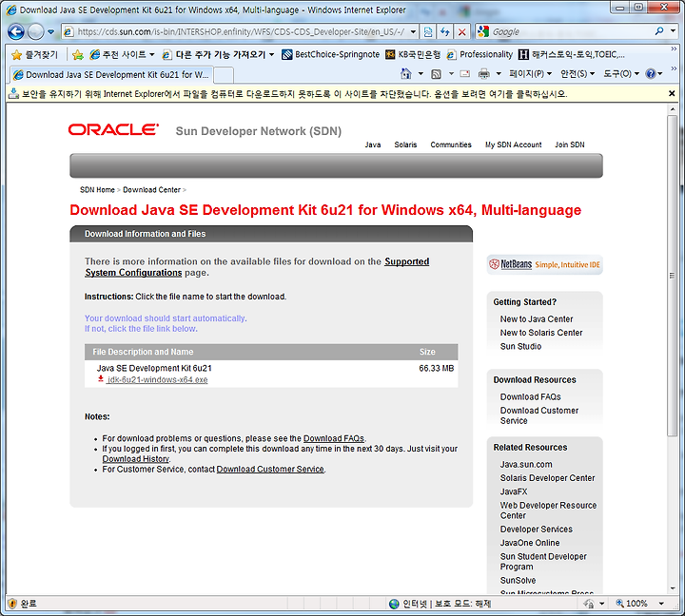Open the Download Customer Service link in Notes

click(270, 470)
